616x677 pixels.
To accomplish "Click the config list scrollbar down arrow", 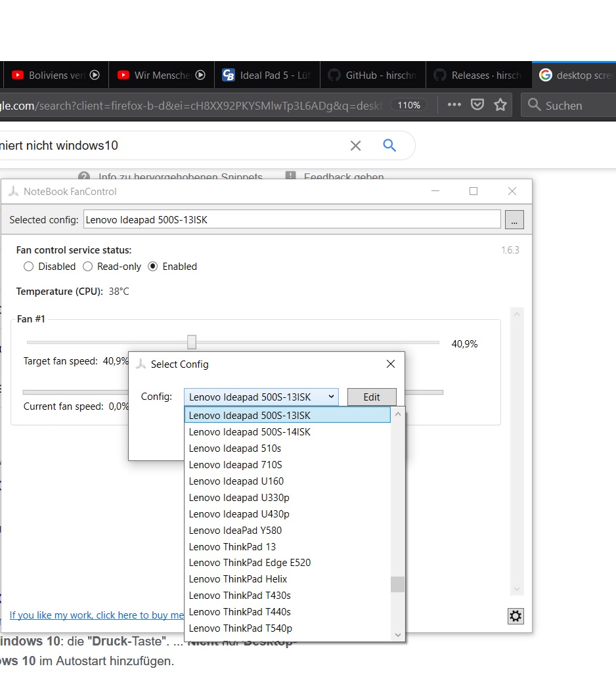I will (397, 635).
